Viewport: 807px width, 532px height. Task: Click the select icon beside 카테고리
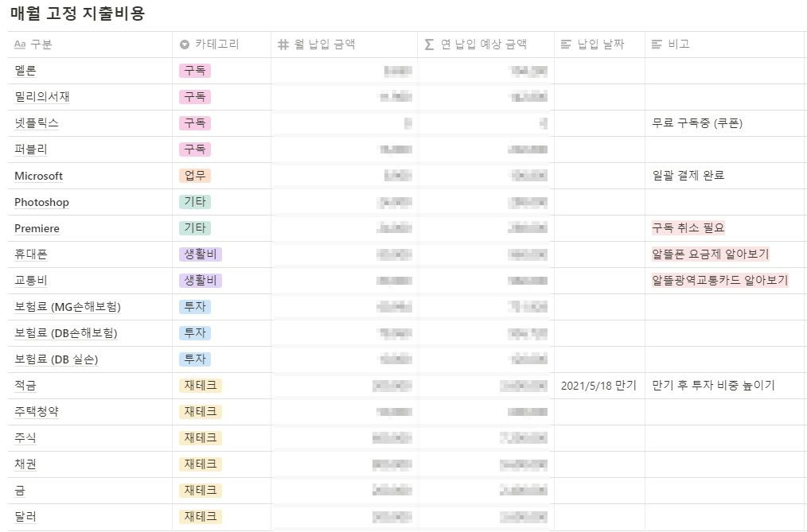185,45
